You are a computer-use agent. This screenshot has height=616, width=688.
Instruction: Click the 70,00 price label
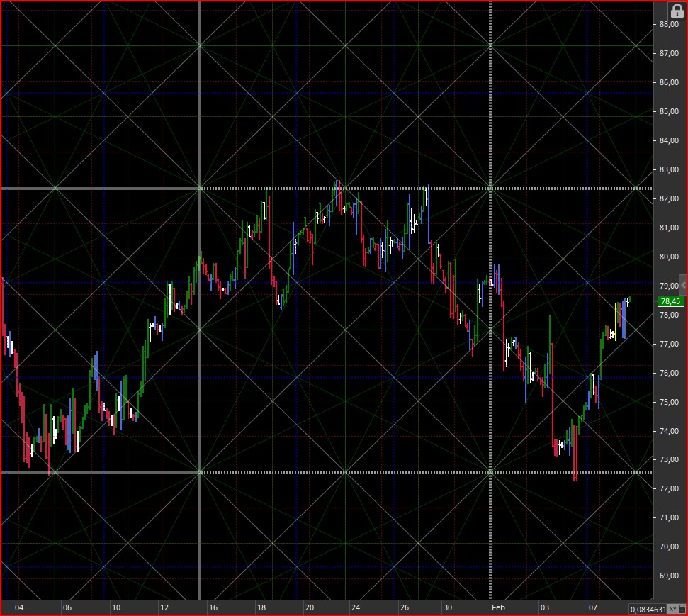pyautogui.click(x=669, y=547)
